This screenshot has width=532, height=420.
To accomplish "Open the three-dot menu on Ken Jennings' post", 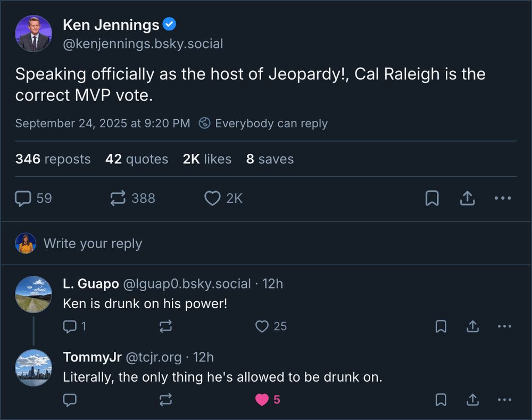I will pos(502,197).
